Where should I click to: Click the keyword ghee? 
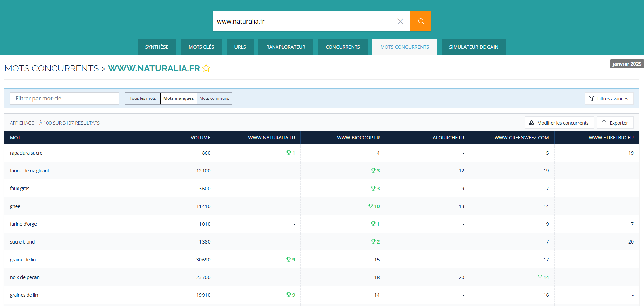[15, 206]
